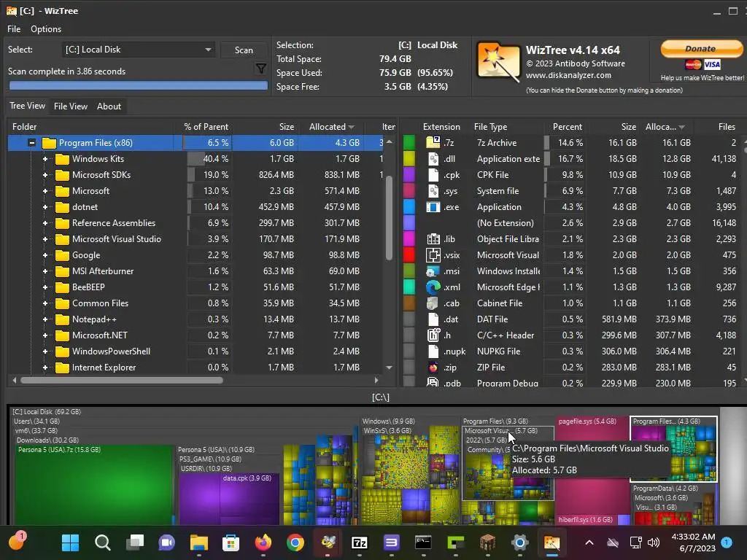747x560 pixels.
Task: Select the .msi installer icon
Action: [433, 271]
